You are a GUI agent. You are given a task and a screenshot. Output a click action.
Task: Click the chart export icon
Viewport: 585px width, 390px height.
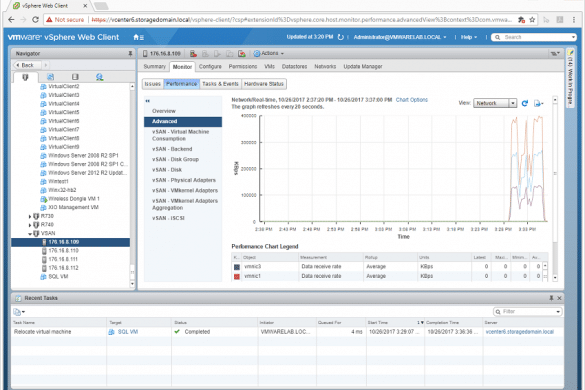538,103
